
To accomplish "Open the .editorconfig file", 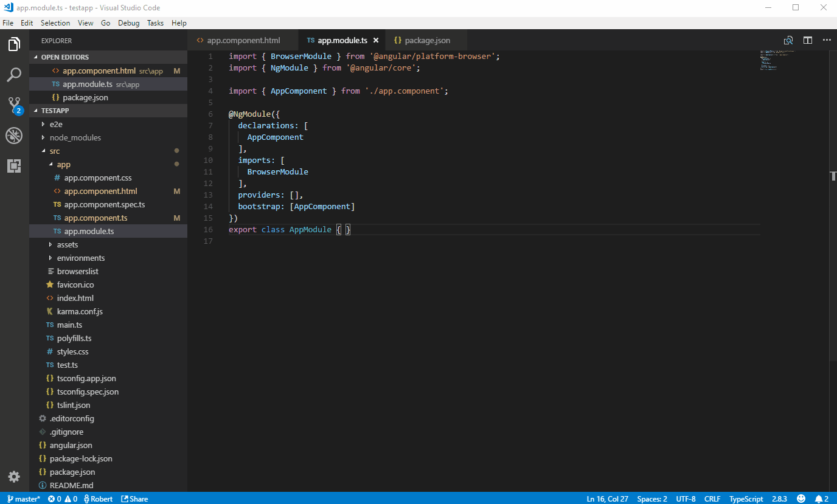I will pyautogui.click(x=108, y=418).
